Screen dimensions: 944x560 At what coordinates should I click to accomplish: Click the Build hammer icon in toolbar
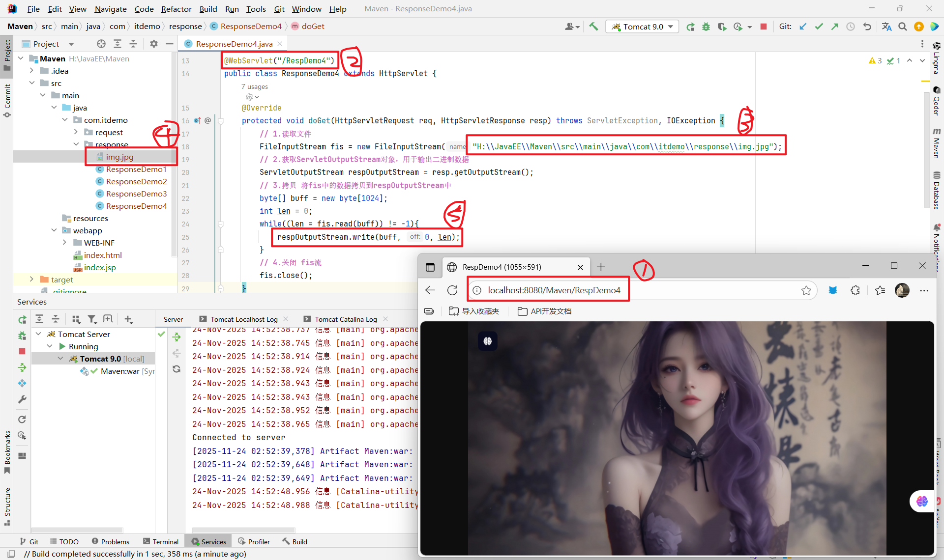click(593, 27)
